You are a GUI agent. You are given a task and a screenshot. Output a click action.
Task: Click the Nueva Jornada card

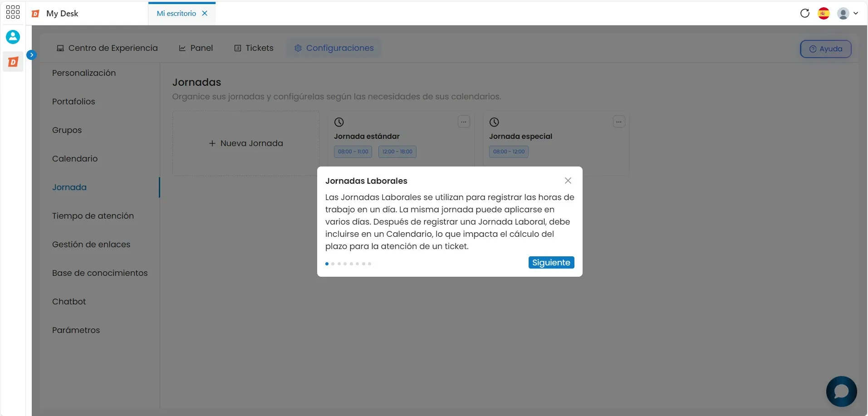[x=246, y=143]
